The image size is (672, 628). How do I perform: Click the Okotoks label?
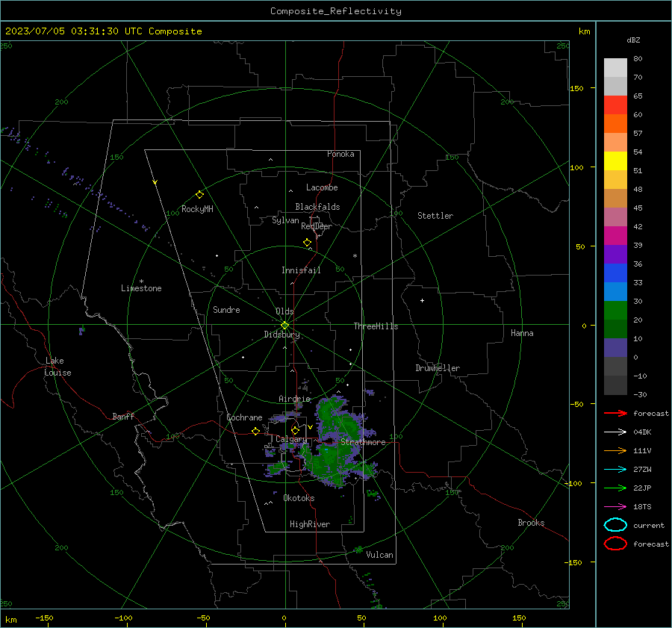click(299, 498)
